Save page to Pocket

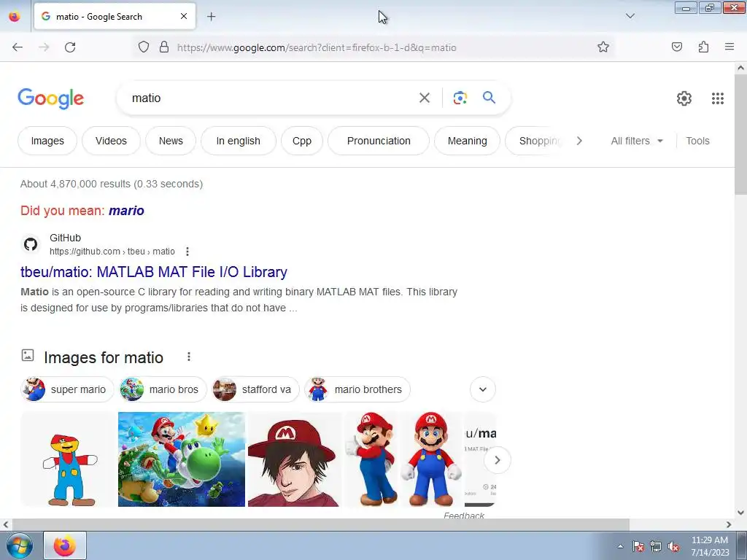677,47
